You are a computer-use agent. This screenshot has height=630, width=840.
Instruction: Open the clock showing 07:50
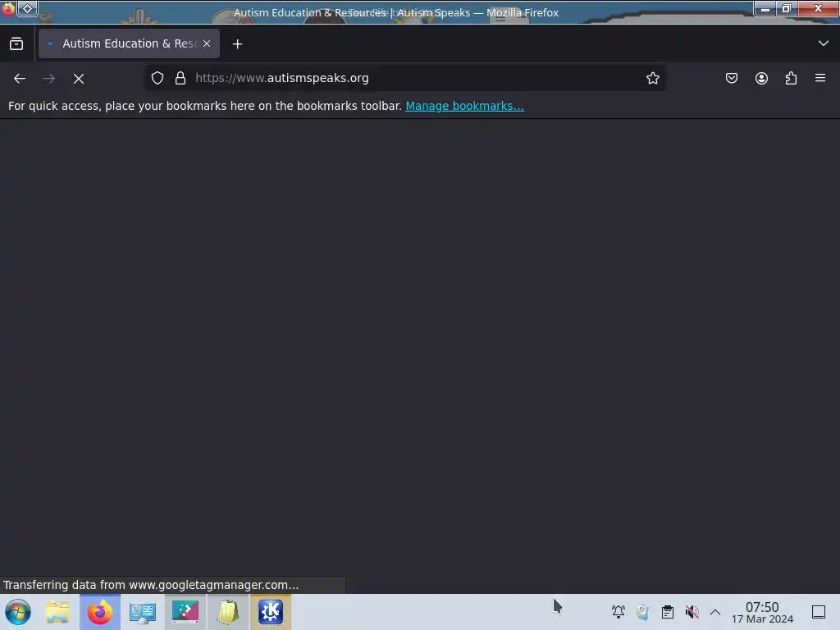(762, 612)
